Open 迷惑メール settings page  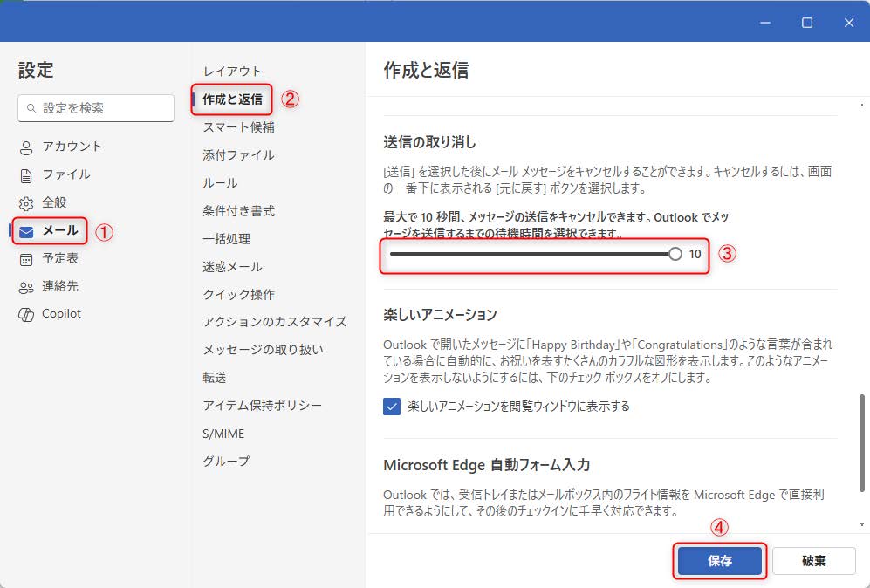[x=232, y=267]
